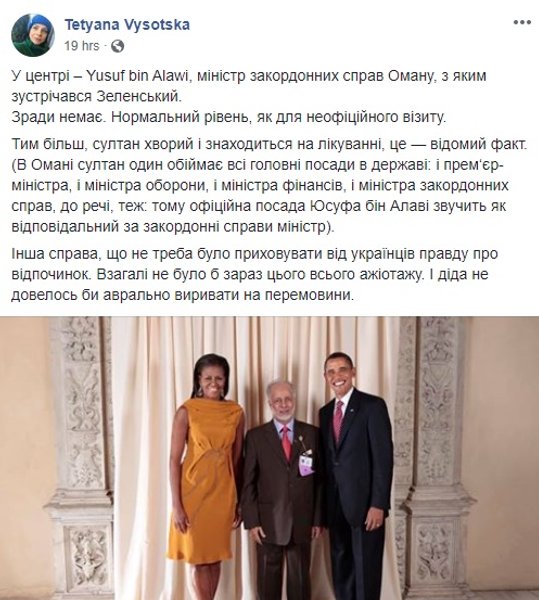Viewport: 539px width, 600px height.
Task: Open the attached photo on the curtain backdrop
Action: pos(269,458)
